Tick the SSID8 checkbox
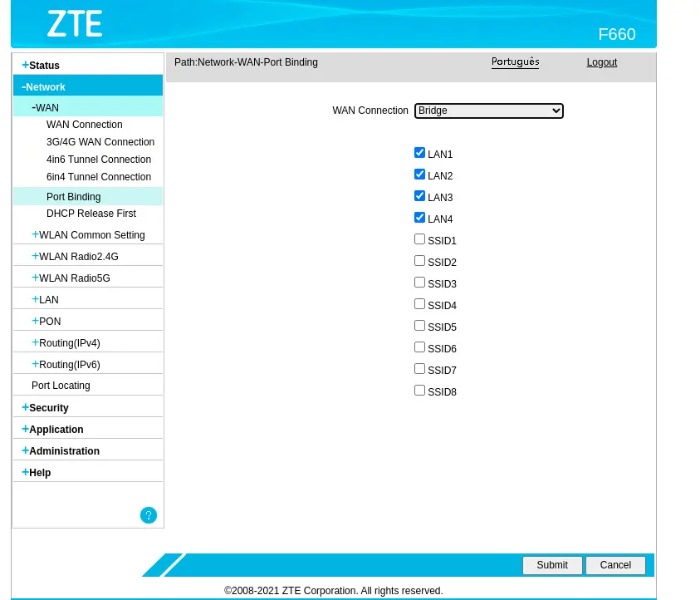 [x=419, y=391]
